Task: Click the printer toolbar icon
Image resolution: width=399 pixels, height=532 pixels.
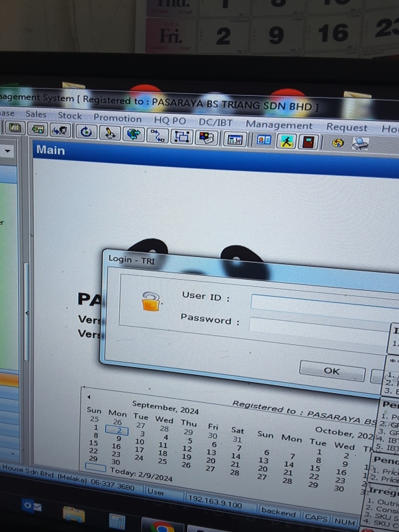Action: (360, 143)
